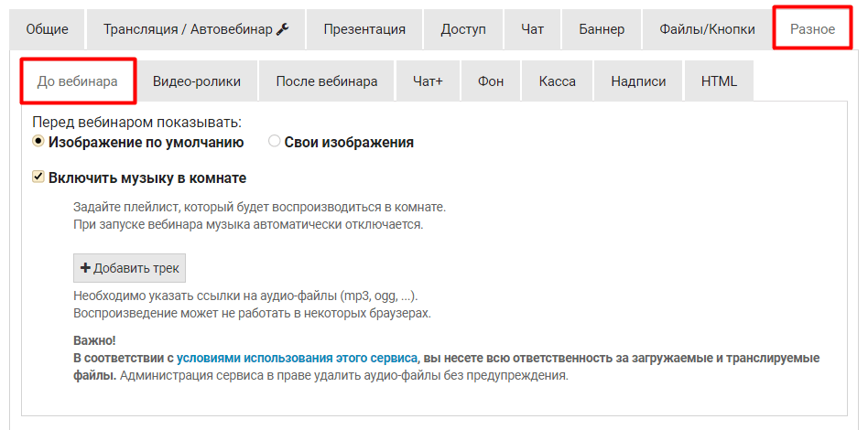Open the условиями использования этого сервиса link
Viewport: 868px width, 430px height.
(x=298, y=358)
